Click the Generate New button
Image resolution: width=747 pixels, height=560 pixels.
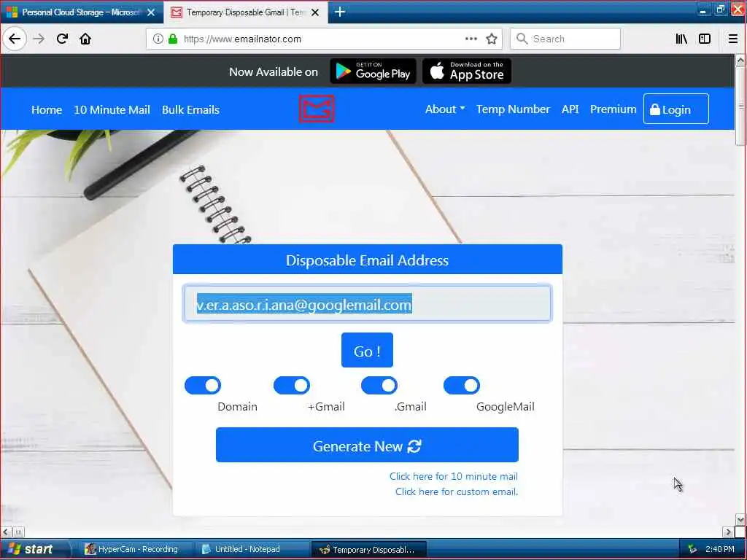tap(368, 446)
